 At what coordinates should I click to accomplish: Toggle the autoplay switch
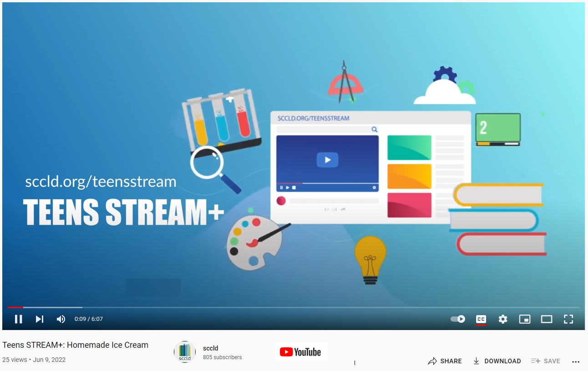457,319
